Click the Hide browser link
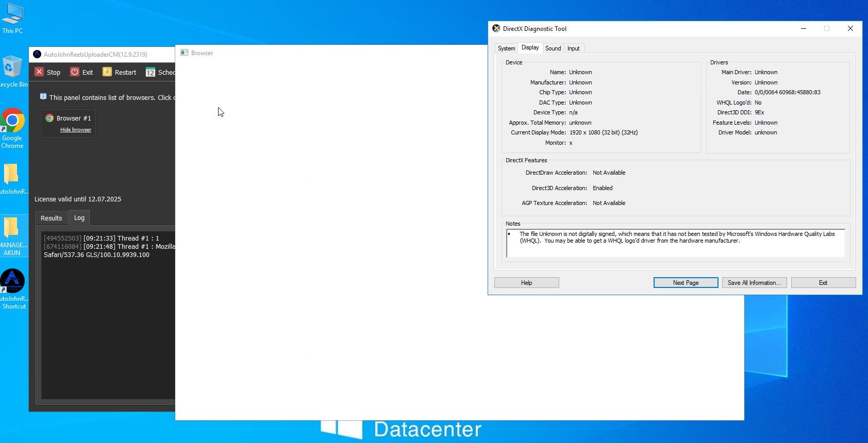Viewport: 868px width, 443px height. point(76,130)
